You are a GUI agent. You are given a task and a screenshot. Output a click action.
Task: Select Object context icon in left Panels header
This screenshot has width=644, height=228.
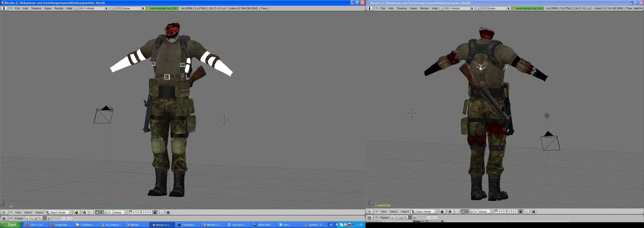click(x=40, y=218)
